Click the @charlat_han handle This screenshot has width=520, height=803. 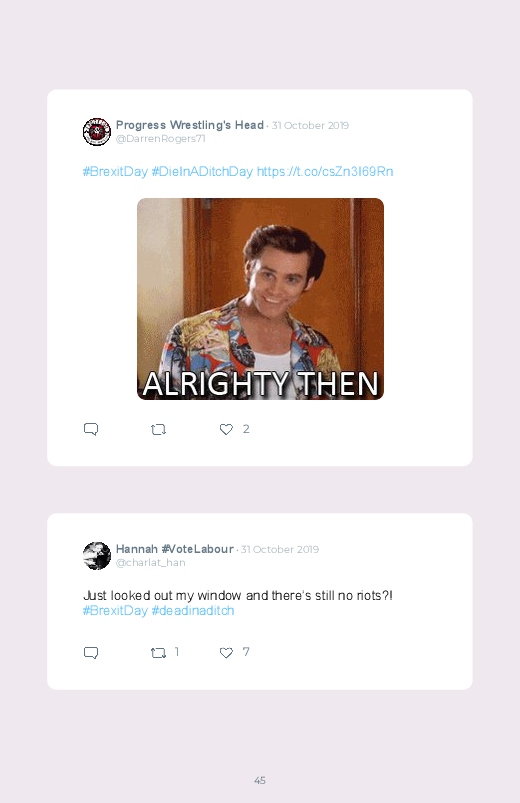pyautogui.click(x=151, y=563)
